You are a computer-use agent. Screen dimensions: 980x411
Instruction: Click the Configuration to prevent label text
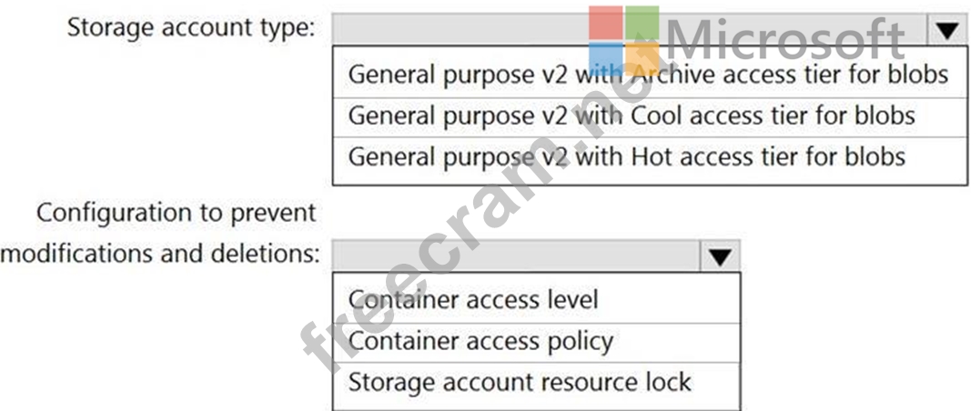(x=177, y=213)
